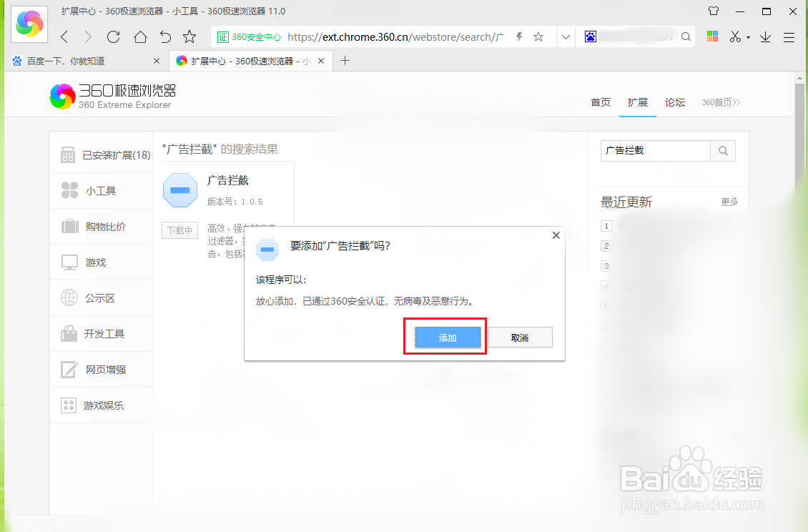The width and height of the screenshot is (808, 532).
Task: Select the 网页增强 category
Action: tap(101, 370)
